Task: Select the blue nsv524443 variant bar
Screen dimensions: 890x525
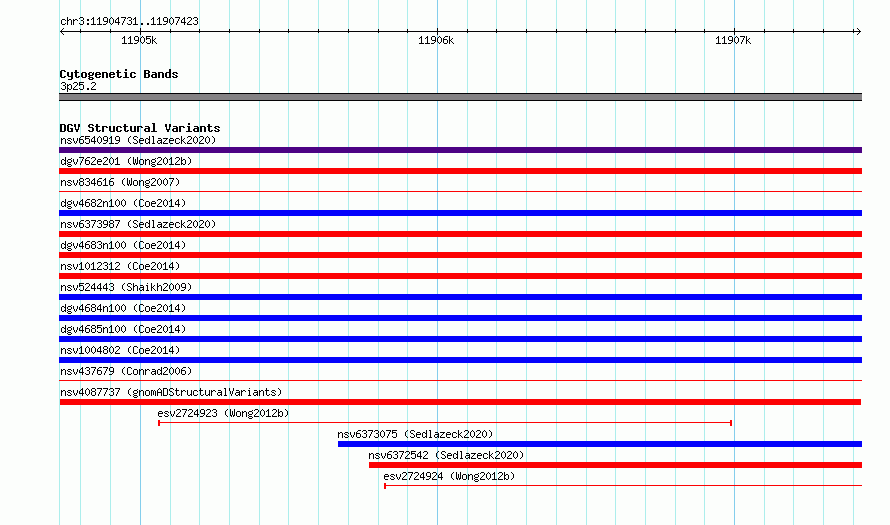Action: (x=460, y=297)
